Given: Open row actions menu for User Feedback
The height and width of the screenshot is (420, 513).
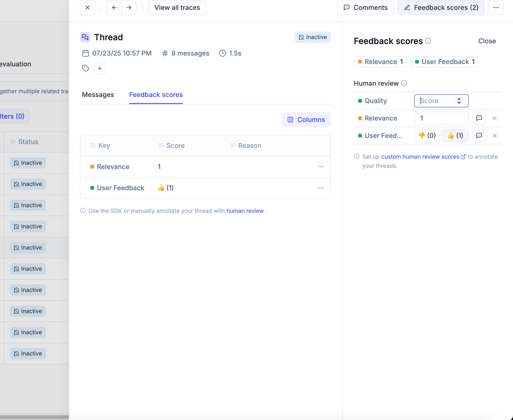Looking at the screenshot, I should point(321,188).
